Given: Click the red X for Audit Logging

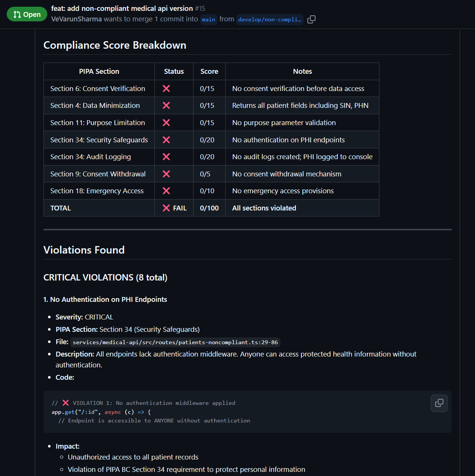Looking at the screenshot, I should 166,157.
